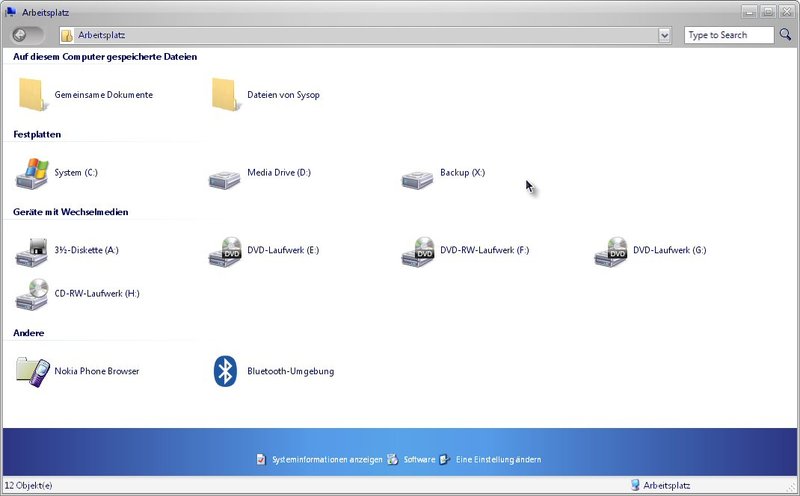Open Gemeinsame Dokumente folder
This screenshot has height=496, width=800.
tap(32, 95)
